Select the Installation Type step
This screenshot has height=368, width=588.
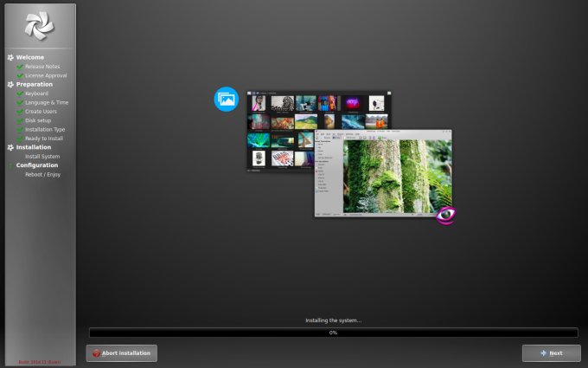45,130
